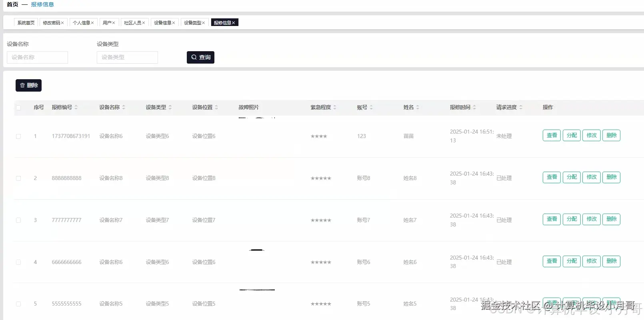Image resolution: width=644 pixels, height=320 pixels.
Task: Click 分配 for row 8888888888
Action: click(x=572, y=177)
